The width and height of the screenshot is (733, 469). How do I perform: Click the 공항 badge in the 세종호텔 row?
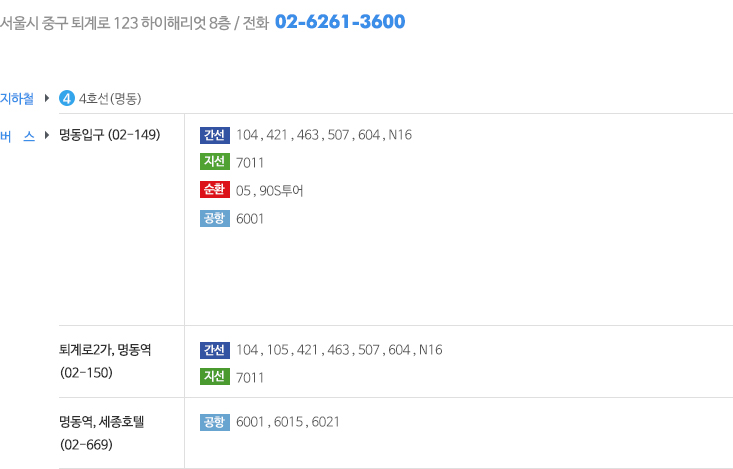point(215,422)
